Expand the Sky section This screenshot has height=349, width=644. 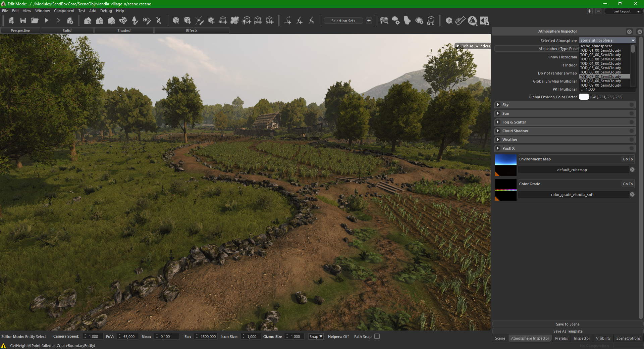point(498,105)
